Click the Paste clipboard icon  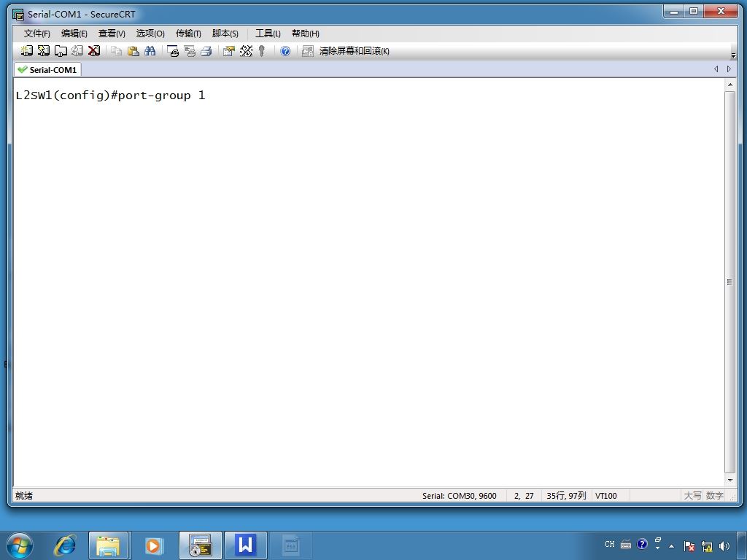tap(133, 51)
